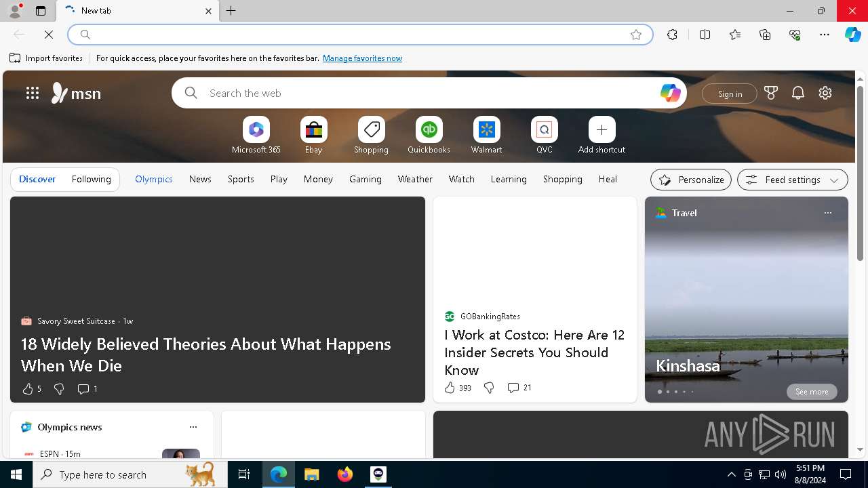Switch to Following feed
Viewport: 868px width, 488px height.
[x=92, y=179]
